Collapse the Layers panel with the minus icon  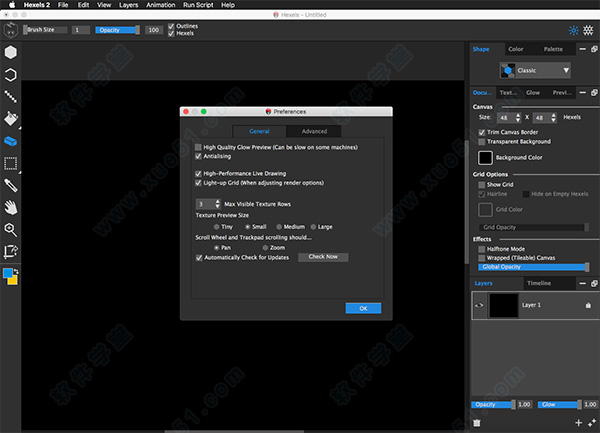coord(582,283)
